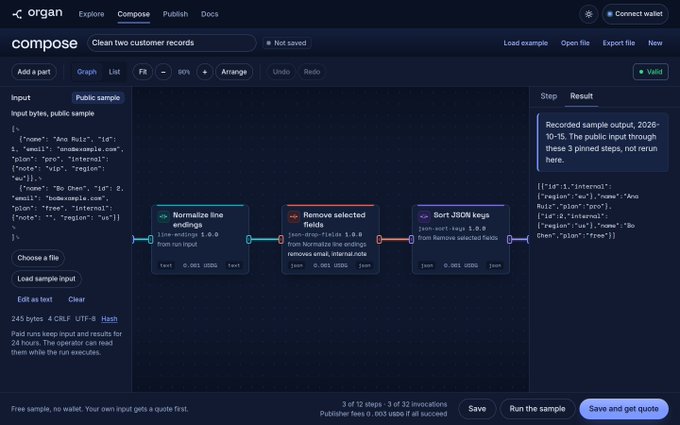
Task: Click the Redo button
Action: coord(312,72)
